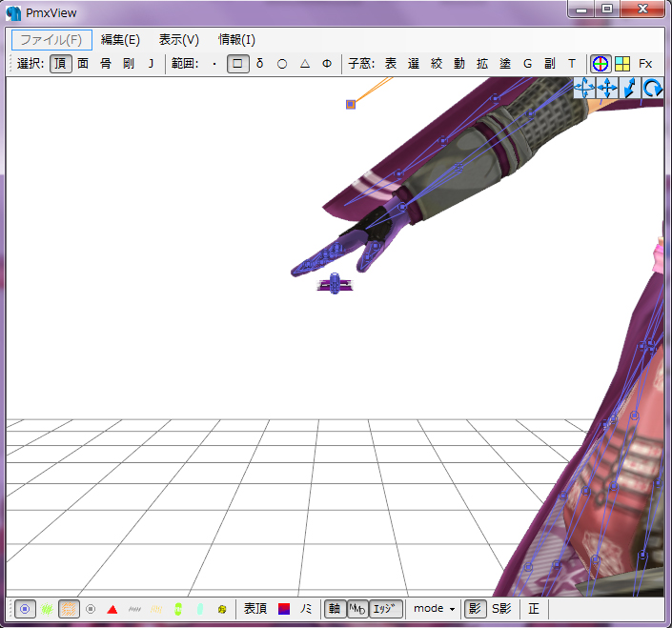Viewport: 672px width, 628px height.
Task: Toggle vertex selection mode 頂
Action: pos(60,64)
